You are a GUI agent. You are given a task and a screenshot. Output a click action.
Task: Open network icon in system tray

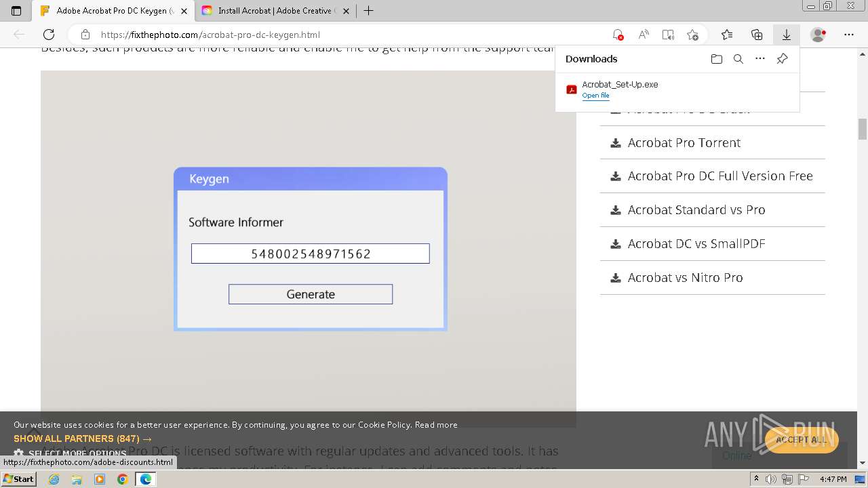point(787,479)
